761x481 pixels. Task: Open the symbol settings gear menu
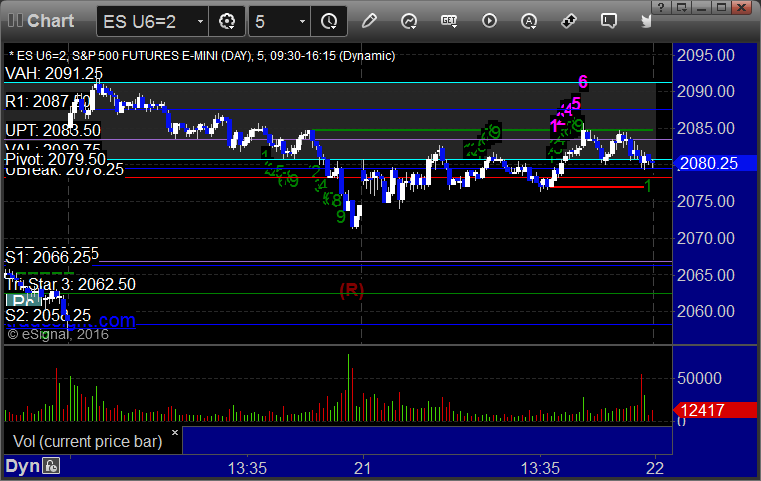click(227, 21)
